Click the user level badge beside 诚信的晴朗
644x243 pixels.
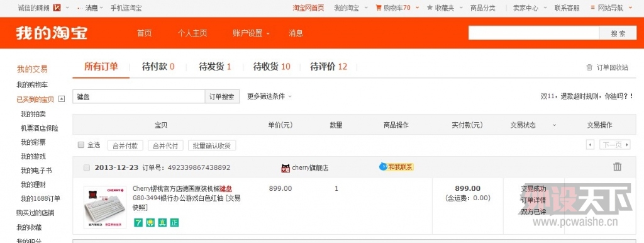(57, 8)
